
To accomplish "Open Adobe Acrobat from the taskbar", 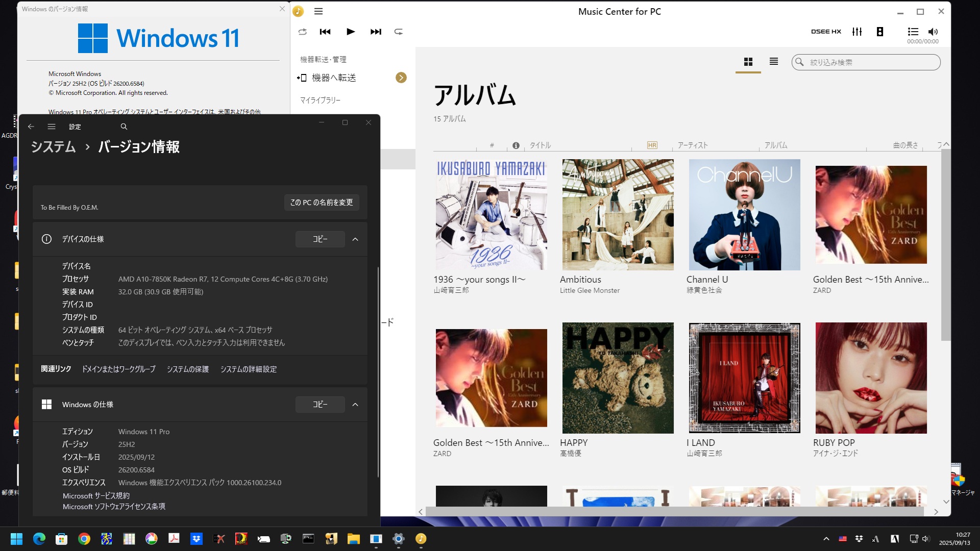I will coord(174,539).
